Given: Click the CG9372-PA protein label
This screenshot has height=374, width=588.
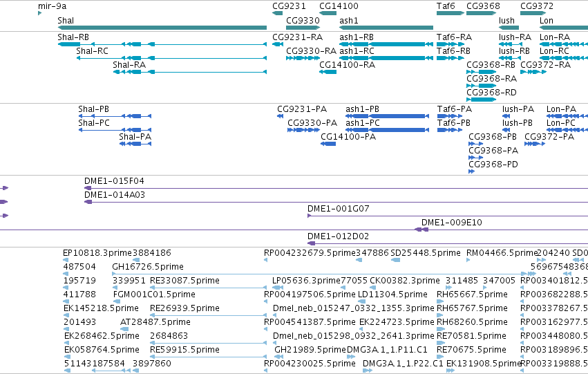Looking at the screenshot, I should [549, 137].
